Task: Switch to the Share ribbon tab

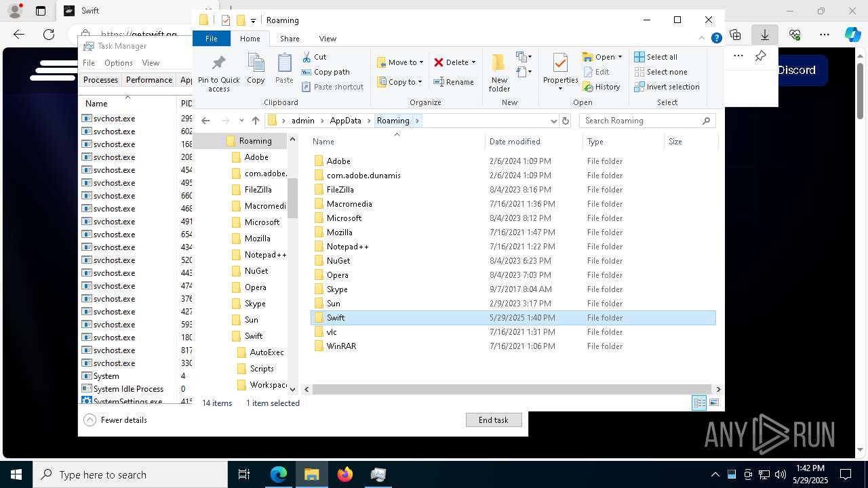Action: click(290, 39)
